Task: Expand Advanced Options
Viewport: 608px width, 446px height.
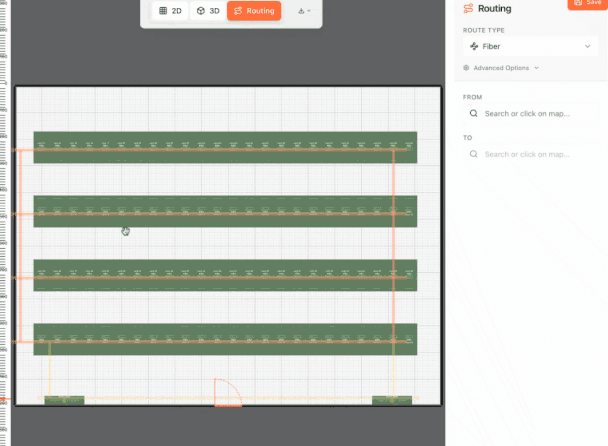Action: tap(501, 68)
